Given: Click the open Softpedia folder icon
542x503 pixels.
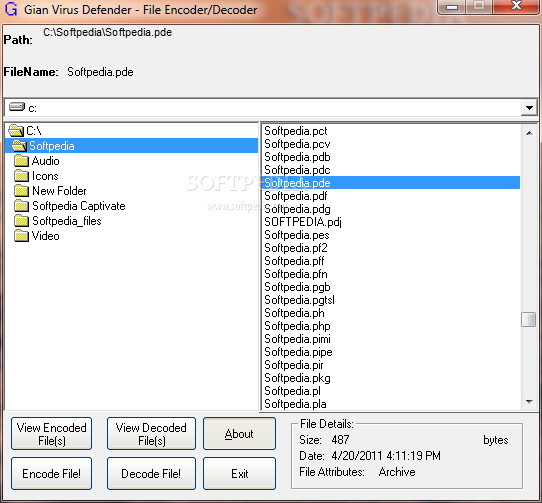Looking at the screenshot, I should (19, 146).
